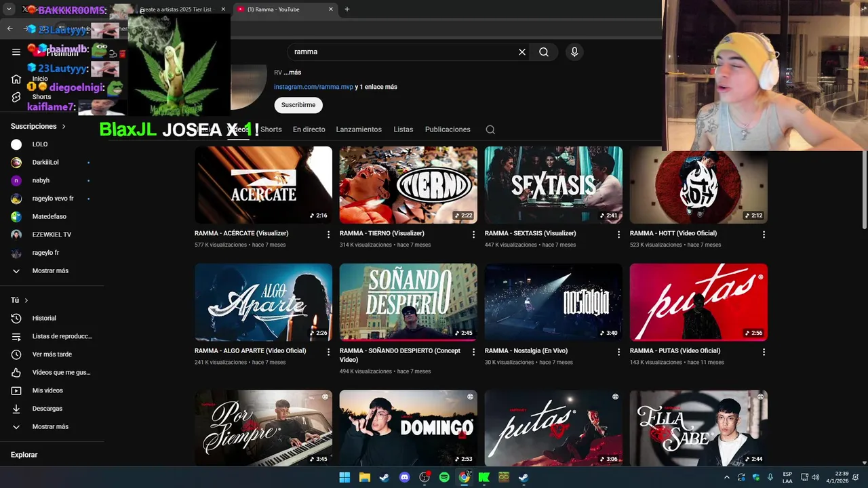Open the instagram.com/ramma.mvp link
868x488 pixels.
(313, 87)
